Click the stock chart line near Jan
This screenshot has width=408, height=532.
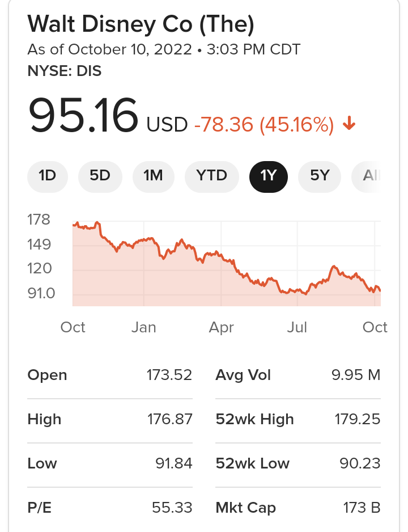point(144,240)
